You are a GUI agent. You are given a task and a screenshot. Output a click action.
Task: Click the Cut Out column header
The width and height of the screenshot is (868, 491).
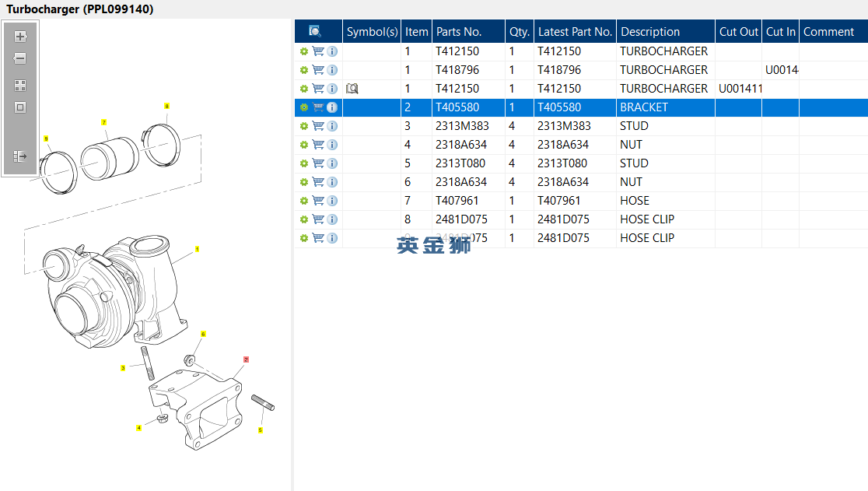tap(738, 32)
